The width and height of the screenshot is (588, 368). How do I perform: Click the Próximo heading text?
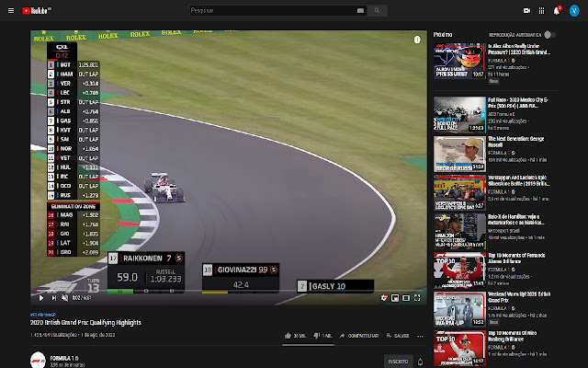(443, 35)
